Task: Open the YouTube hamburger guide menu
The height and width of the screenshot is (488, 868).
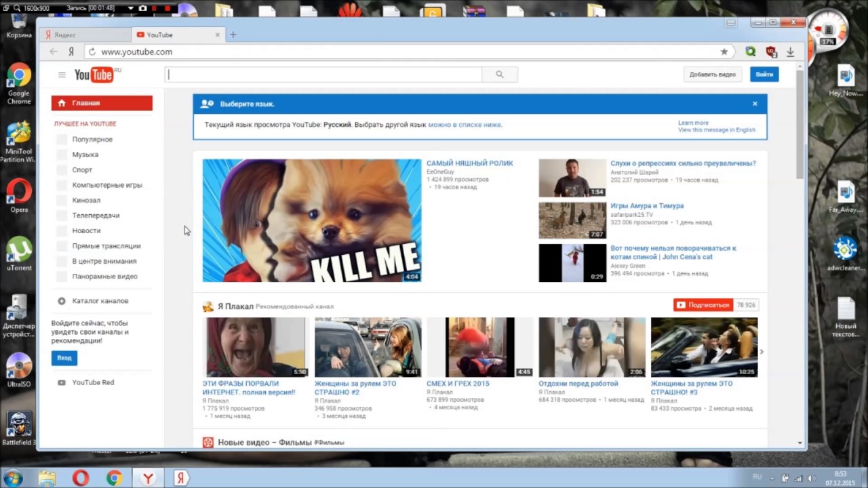Action: (x=62, y=75)
